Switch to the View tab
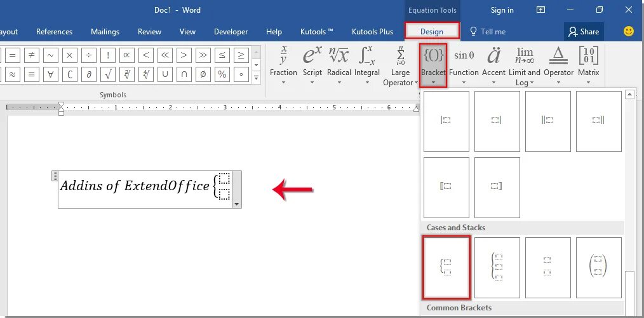 (x=188, y=32)
